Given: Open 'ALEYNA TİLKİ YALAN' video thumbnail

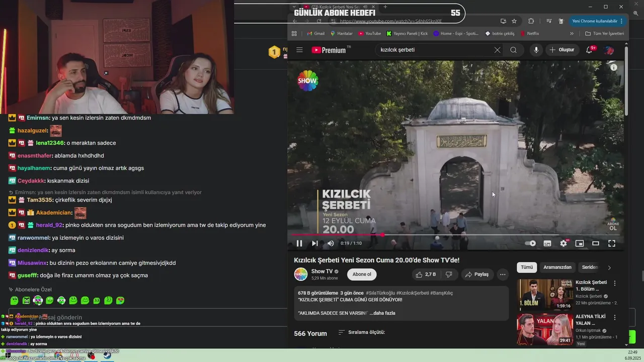Looking at the screenshot, I should [545, 329].
